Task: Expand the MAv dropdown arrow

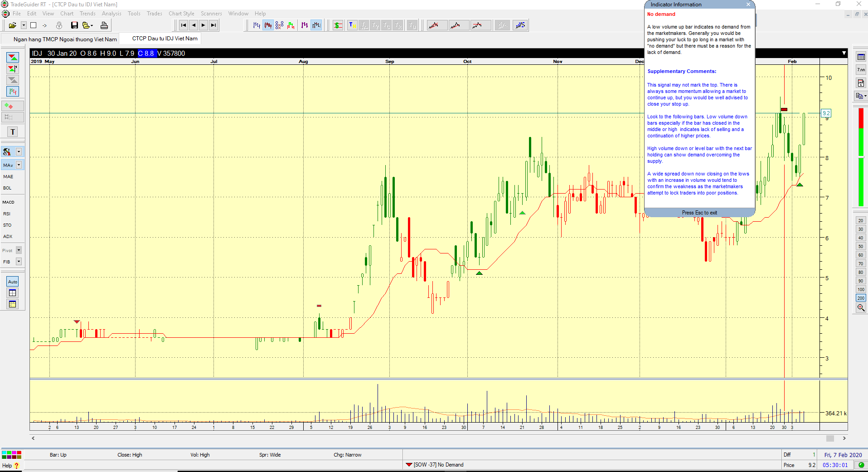Action: pos(19,165)
